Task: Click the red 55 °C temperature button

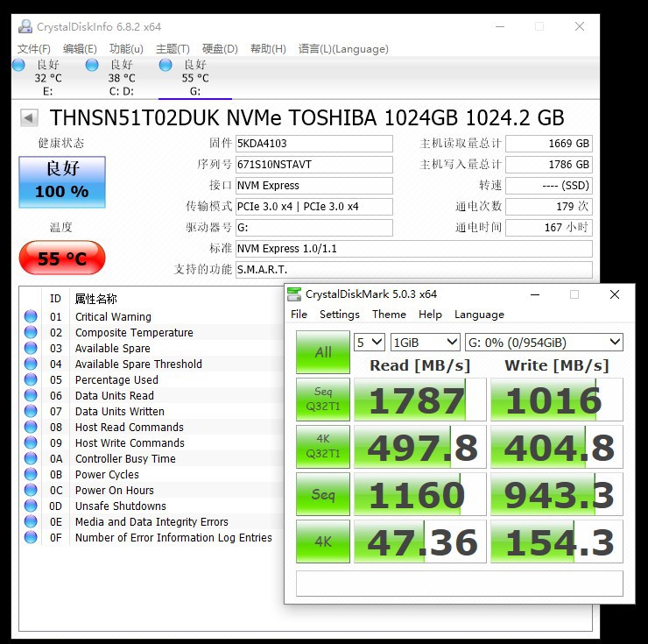Action: coord(62,258)
